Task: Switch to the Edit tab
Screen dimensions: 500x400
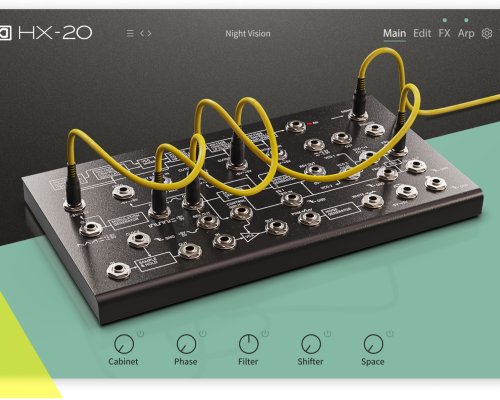Action: [422, 33]
